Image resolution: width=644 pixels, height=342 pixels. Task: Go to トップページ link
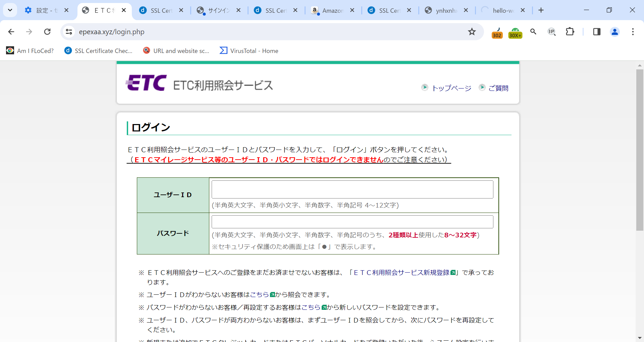[451, 88]
